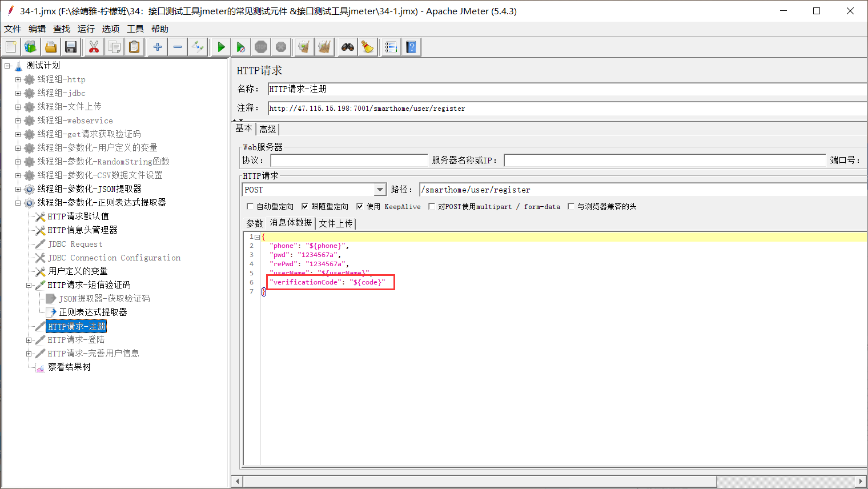Open the 选项 menu
The width and height of the screenshot is (868, 489).
click(111, 29)
